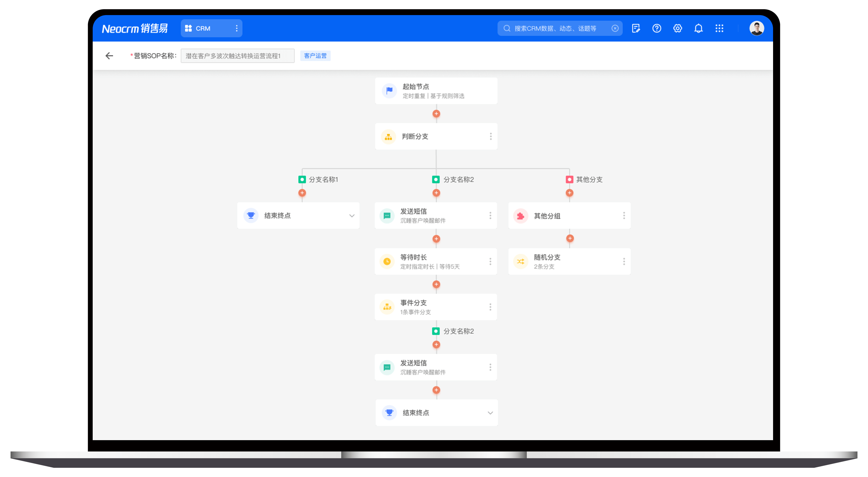Add node below 等待时长 with plus
This screenshot has height=477, width=868.
click(x=436, y=284)
